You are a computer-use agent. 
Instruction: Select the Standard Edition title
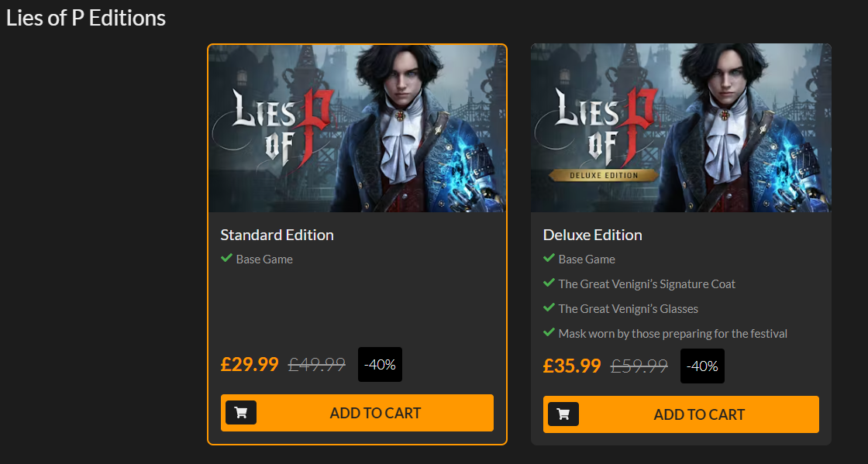point(277,235)
